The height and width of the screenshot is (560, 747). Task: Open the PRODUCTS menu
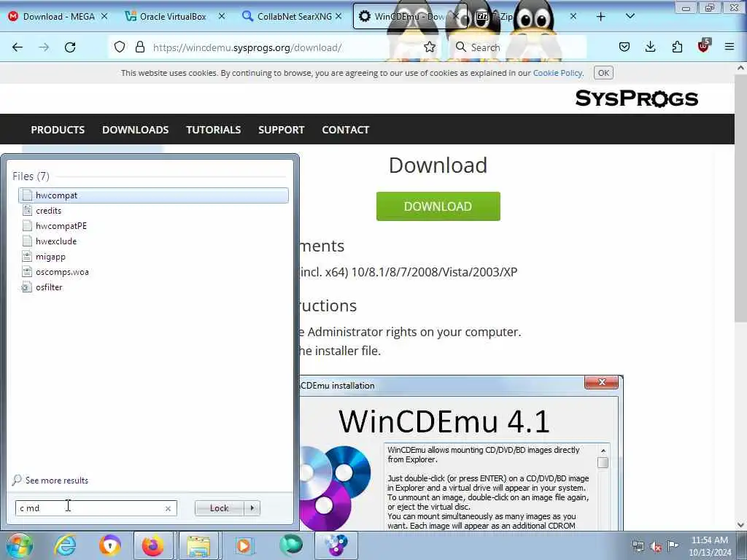point(58,130)
